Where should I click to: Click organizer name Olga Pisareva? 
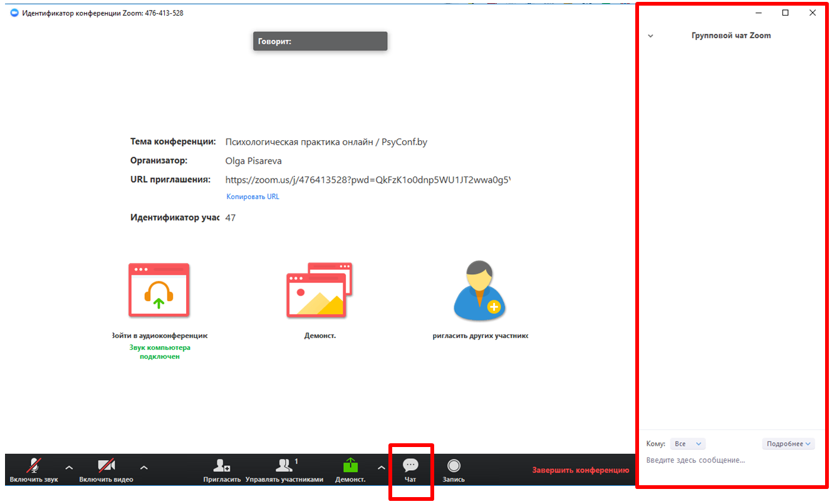point(253,161)
